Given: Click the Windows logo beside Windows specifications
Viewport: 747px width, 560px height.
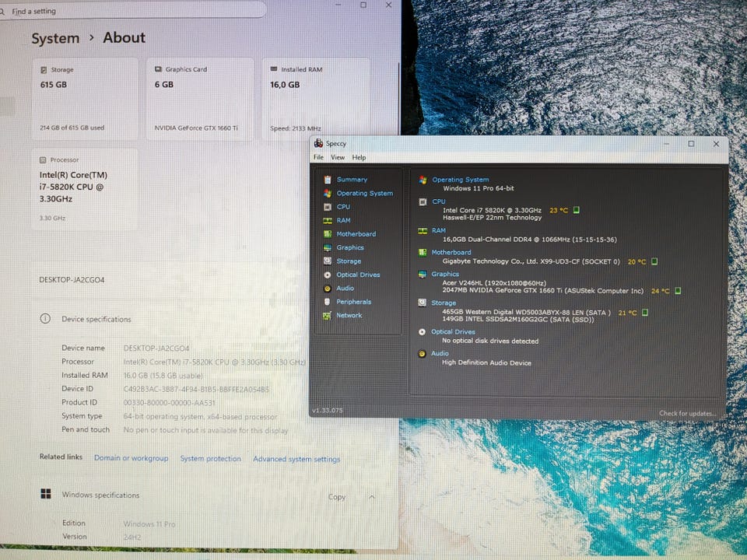Looking at the screenshot, I should click(46, 494).
